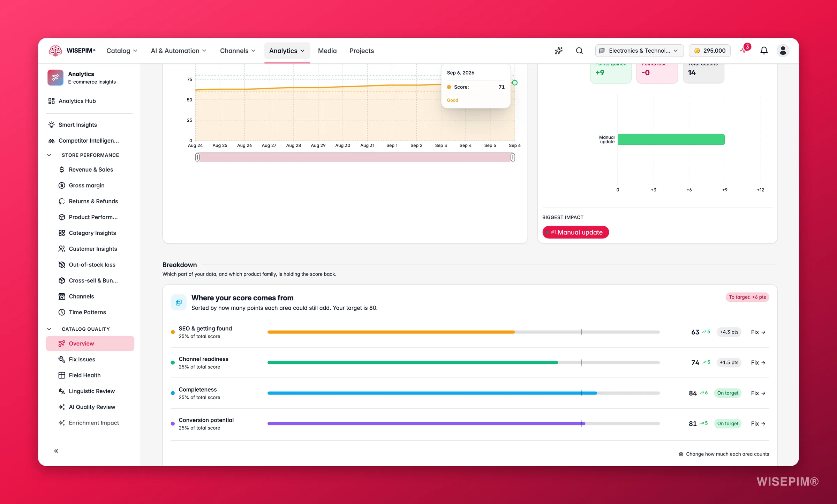Open the Electronics & Technol... store selector
837x504 pixels.
639,51
